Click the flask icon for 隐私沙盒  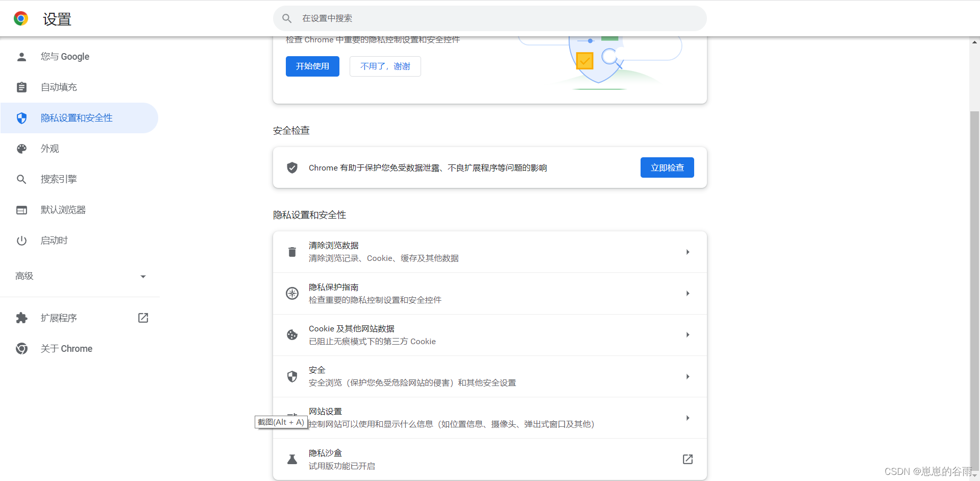(292, 459)
